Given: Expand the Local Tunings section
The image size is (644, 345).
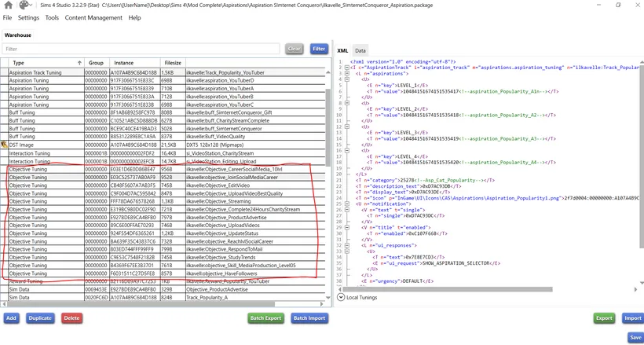Looking at the screenshot, I should click(x=341, y=297).
